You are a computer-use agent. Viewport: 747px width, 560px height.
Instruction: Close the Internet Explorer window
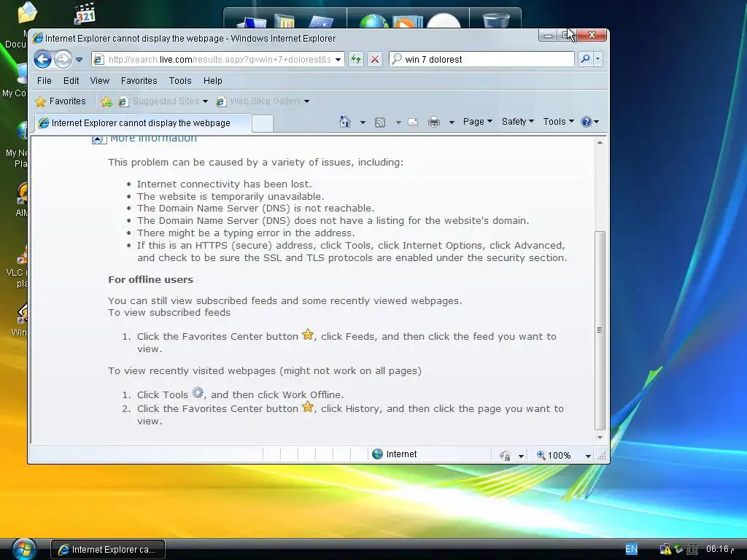coord(592,35)
